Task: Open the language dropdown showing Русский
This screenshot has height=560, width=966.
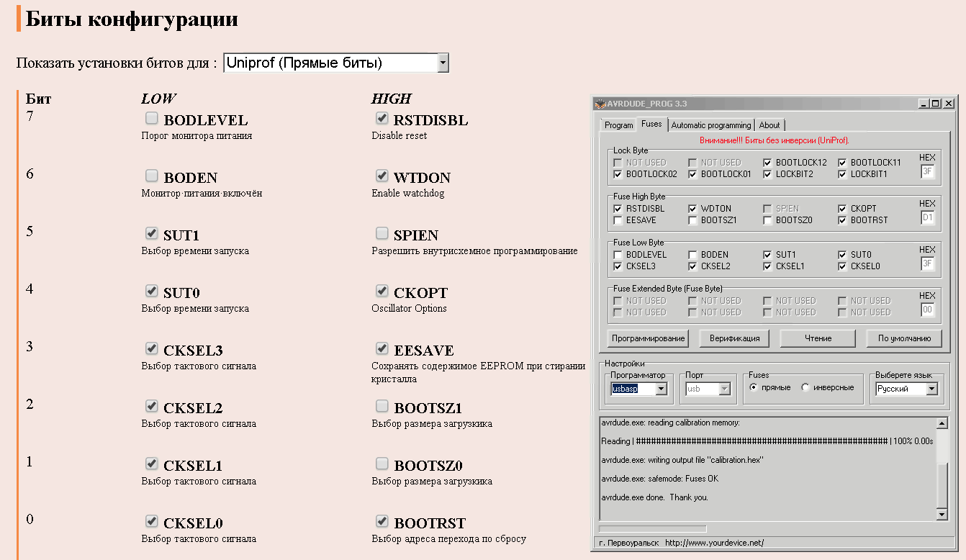Action: coord(931,389)
